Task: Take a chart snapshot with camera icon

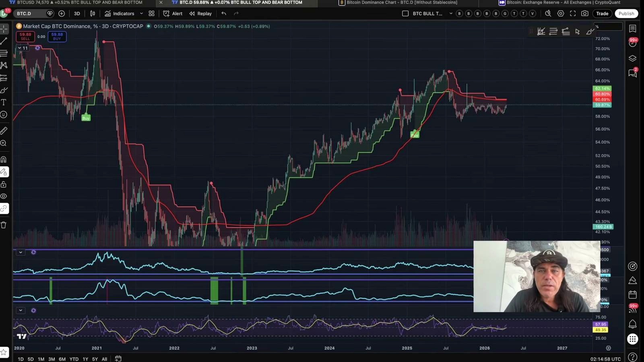Action: click(x=585, y=13)
